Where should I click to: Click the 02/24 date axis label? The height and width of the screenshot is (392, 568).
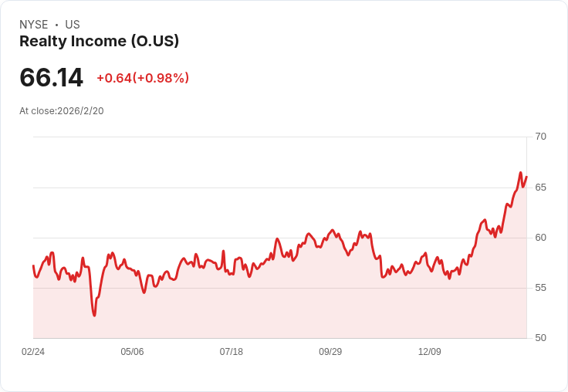(33, 351)
